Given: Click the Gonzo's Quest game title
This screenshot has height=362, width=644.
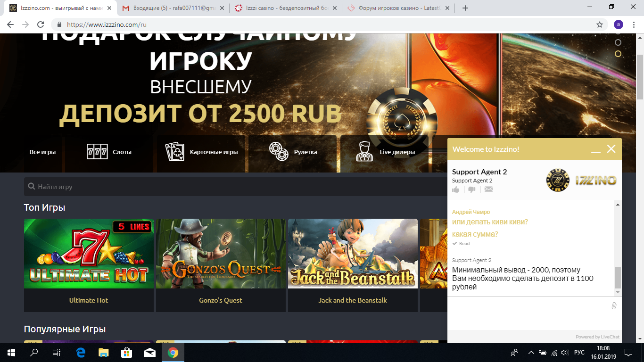Looking at the screenshot, I should tap(221, 300).
